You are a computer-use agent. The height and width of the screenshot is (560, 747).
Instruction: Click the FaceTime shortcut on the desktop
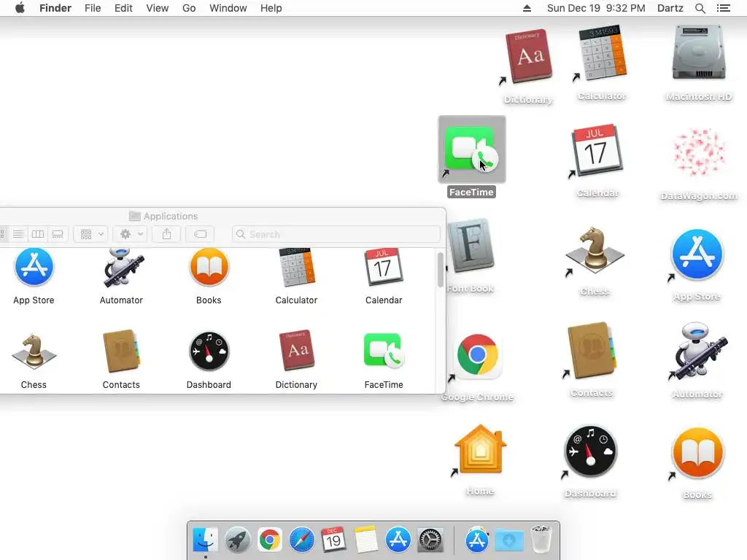[x=472, y=149]
